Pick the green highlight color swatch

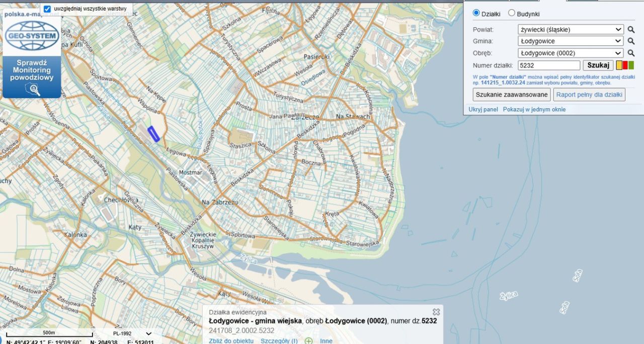631,65
